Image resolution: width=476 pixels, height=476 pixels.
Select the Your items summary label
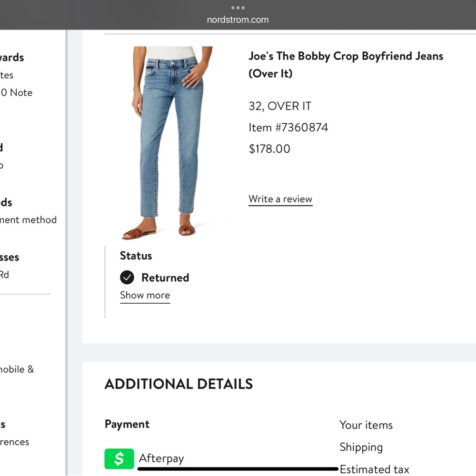point(366,425)
